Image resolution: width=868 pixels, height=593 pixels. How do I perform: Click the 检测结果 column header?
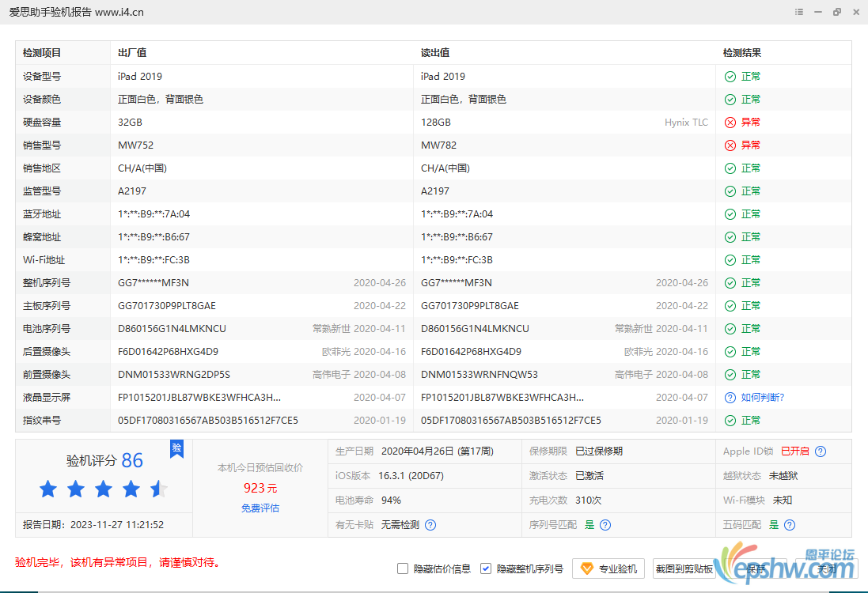pos(741,53)
